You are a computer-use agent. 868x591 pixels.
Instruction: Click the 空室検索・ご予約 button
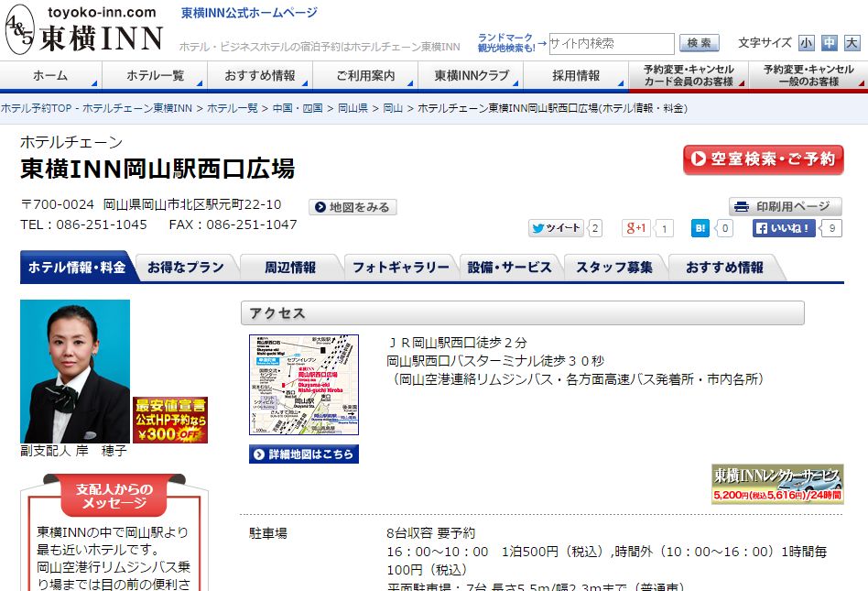pyautogui.click(x=764, y=159)
